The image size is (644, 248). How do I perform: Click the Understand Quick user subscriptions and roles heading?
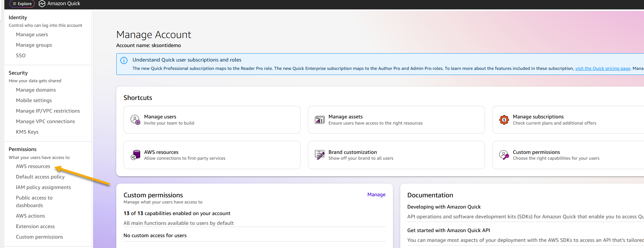click(x=187, y=60)
